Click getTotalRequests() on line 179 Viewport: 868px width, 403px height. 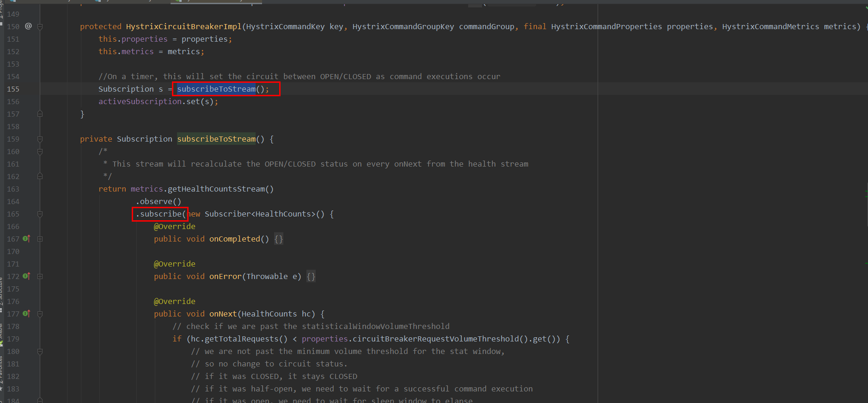pos(246,339)
